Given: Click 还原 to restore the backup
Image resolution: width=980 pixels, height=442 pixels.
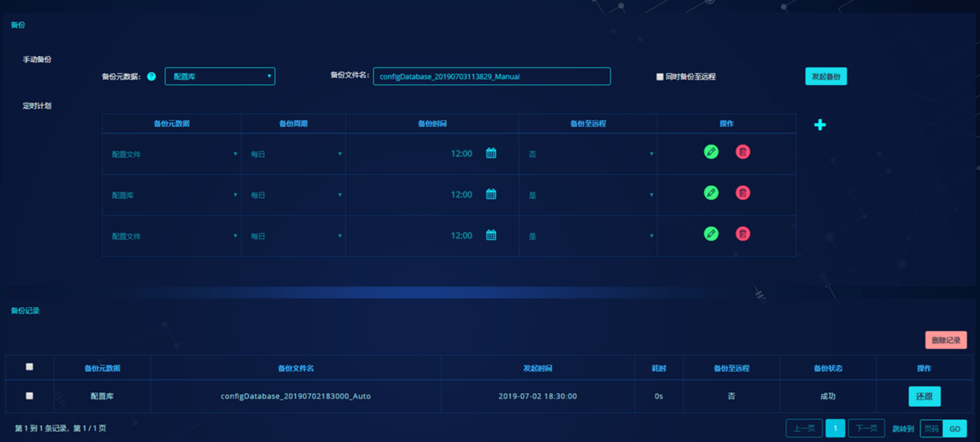Looking at the screenshot, I should [924, 396].
